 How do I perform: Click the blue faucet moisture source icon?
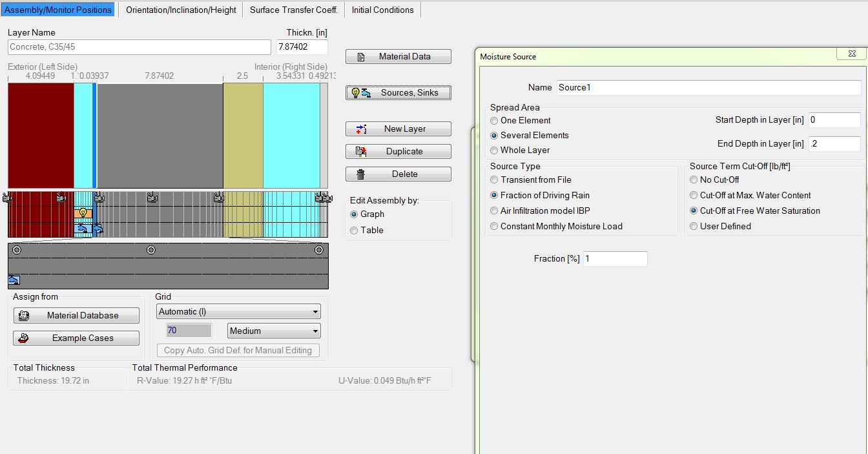(82, 229)
